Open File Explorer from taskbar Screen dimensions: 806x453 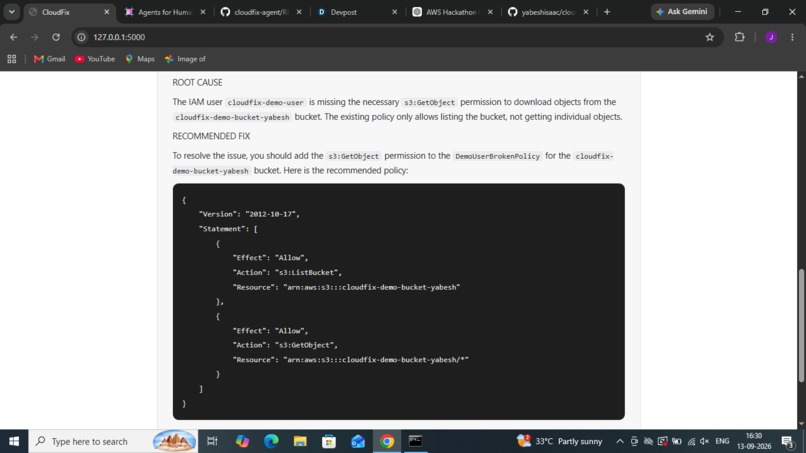coord(300,441)
